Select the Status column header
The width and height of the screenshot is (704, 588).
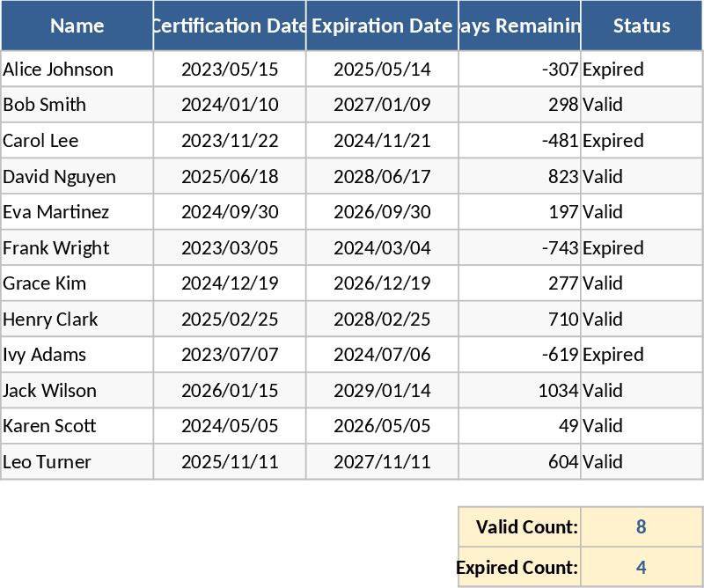click(642, 26)
